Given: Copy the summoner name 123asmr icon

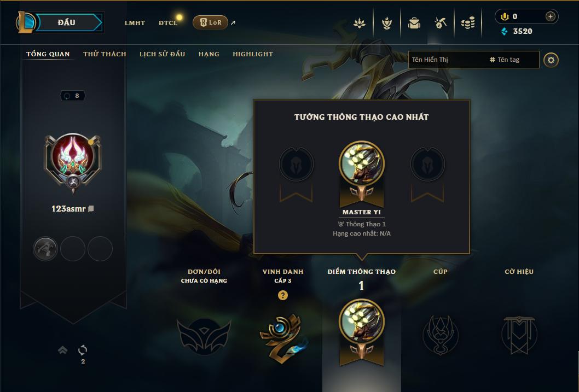Looking at the screenshot, I should coord(91,209).
